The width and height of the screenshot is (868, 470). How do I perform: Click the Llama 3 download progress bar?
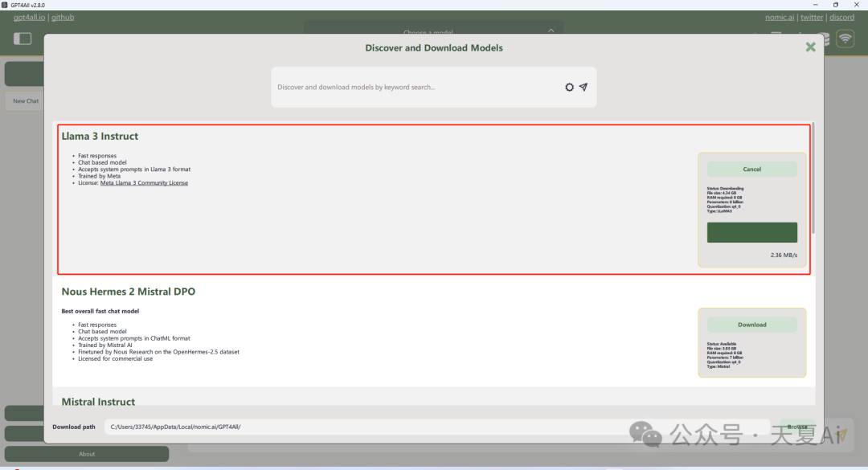[751, 232]
